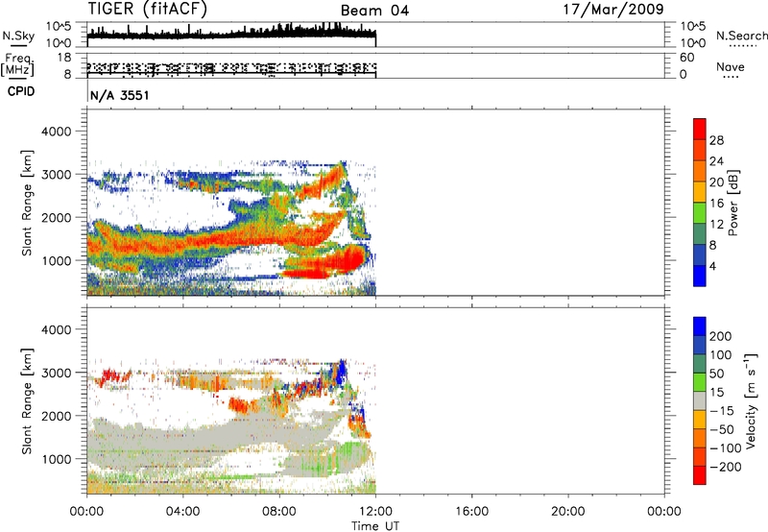The width and height of the screenshot is (768, 532).
Task: Select the '-15' label on Velocity colorbar
Action: 722,411
